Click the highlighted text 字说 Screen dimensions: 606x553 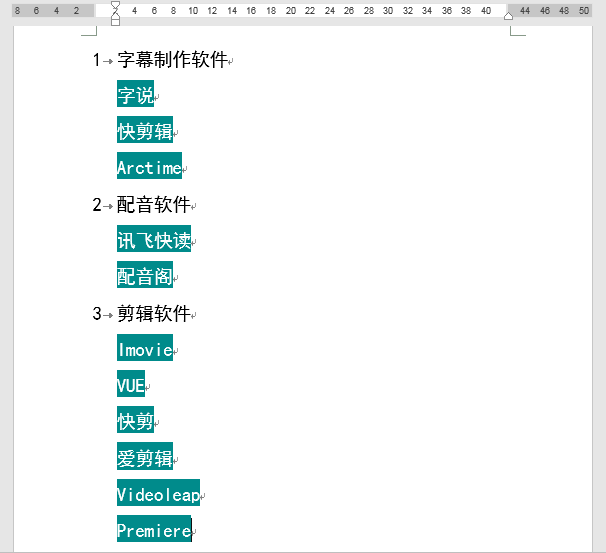click(135, 94)
